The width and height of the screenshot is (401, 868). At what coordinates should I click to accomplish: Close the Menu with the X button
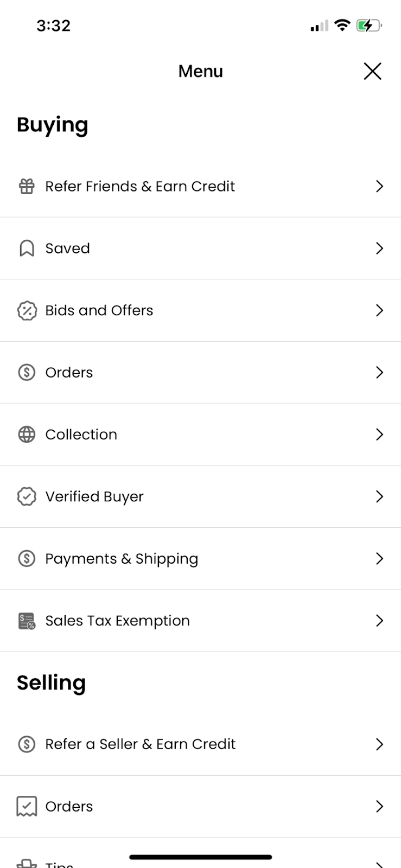(x=372, y=71)
